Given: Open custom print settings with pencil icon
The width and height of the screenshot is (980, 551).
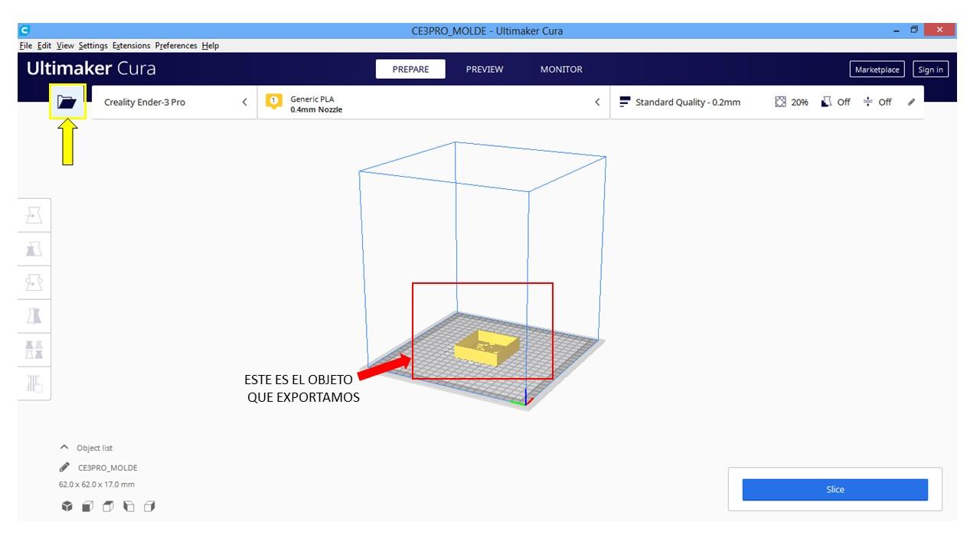Looking at the screenshot, I should pyautogui.click(x=911, y=102).
